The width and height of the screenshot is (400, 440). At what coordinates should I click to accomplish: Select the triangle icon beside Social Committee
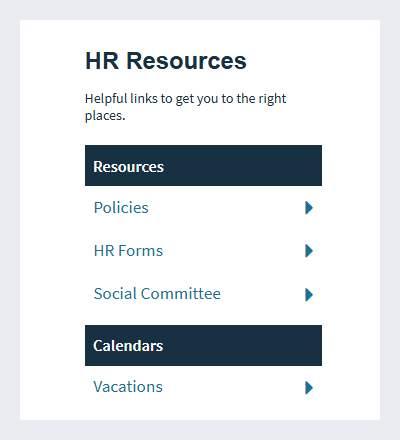click(309, 294)
